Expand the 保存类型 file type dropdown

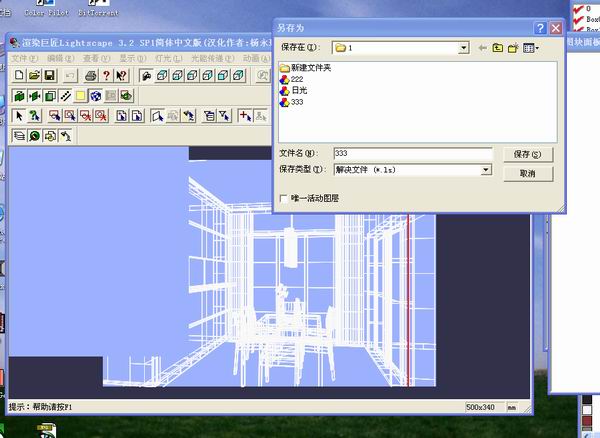point(486,169)
